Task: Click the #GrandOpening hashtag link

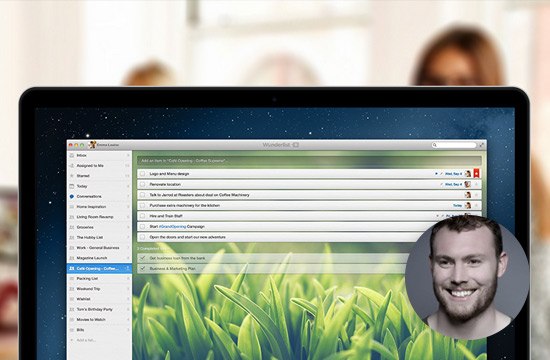Action: click(x=172, y=227)
